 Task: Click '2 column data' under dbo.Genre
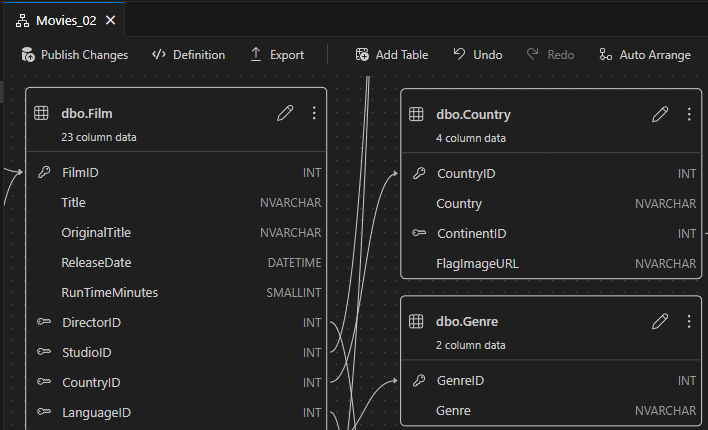(x=470, y=345)
